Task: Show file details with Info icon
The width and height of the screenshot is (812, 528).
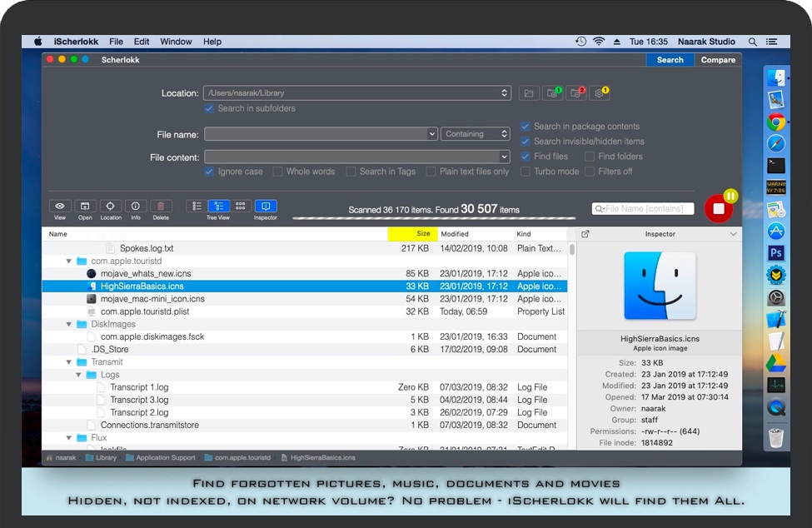Action: pyautogui.click(x=136, y=207)
